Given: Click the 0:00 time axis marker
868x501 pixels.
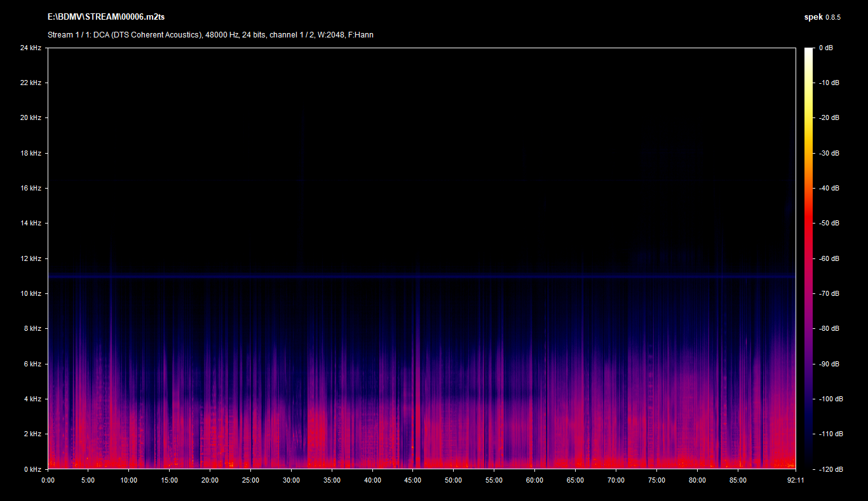Looking at the screenshot, I should click(x=48, y=481).
